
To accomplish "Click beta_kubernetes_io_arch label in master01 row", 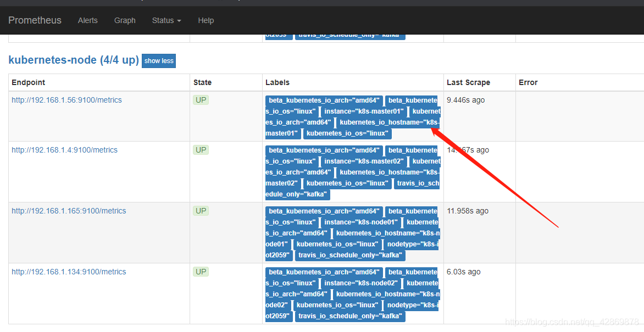I will pyautogui.click(x=324, y=100).
